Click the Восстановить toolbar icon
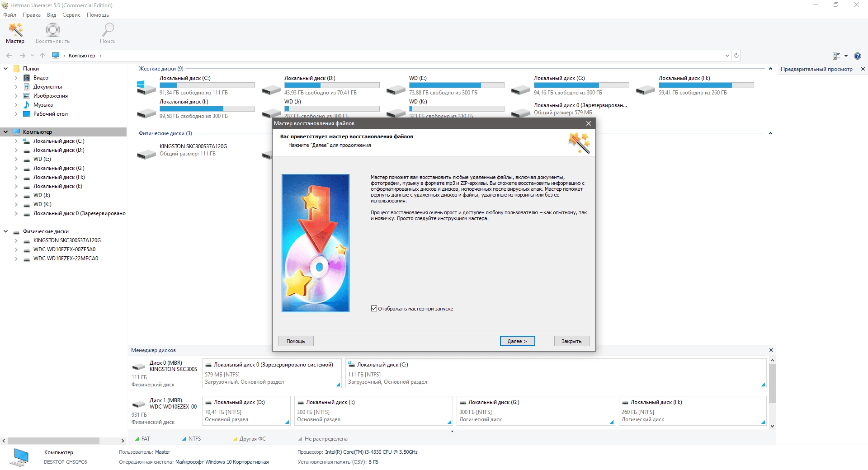 tap(53, 33)
